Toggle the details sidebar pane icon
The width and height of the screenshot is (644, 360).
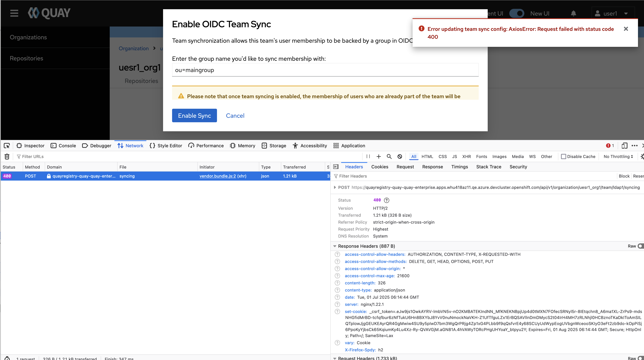click(x=336, y=167)
